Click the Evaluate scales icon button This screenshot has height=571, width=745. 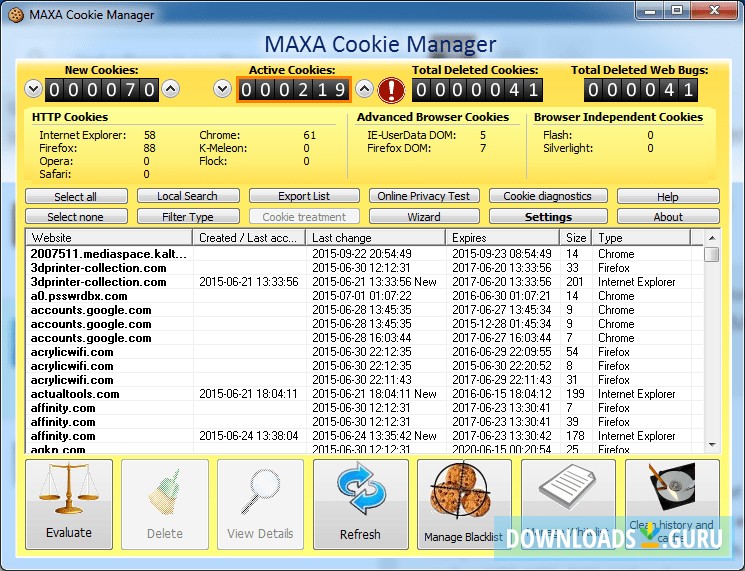coord(69,504)
